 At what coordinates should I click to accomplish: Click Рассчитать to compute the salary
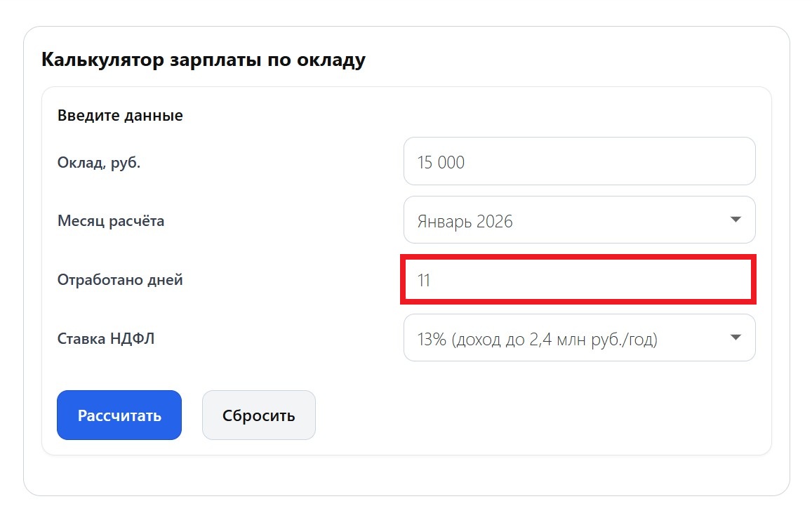click(x=119, y=415)
